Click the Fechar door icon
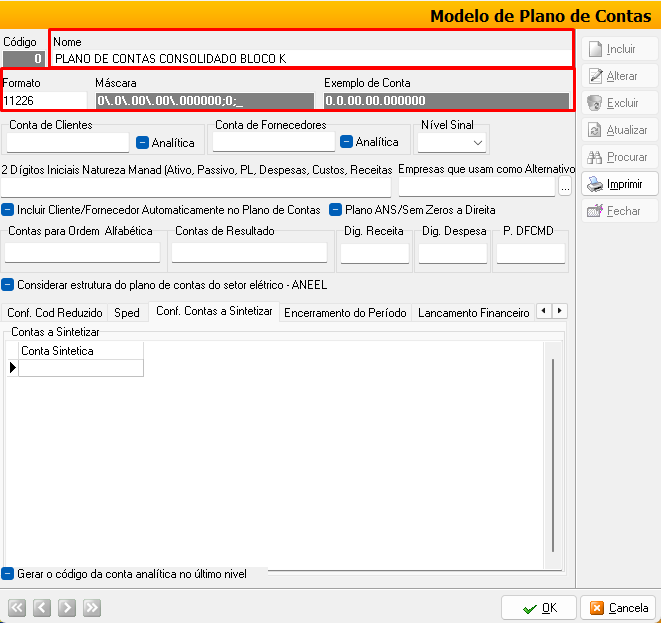The height and width of the screenshot is (623, 661). tap(595, 210)
